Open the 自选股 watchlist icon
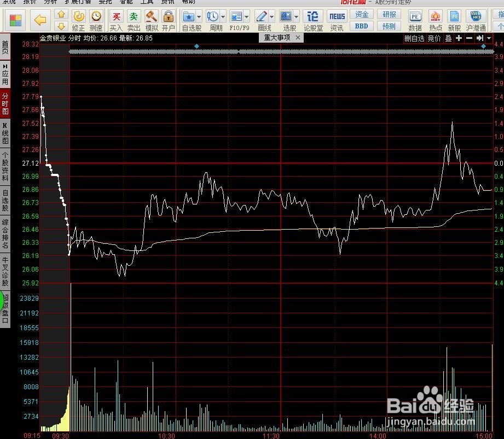The image size is (504, 439). point(189,17)
